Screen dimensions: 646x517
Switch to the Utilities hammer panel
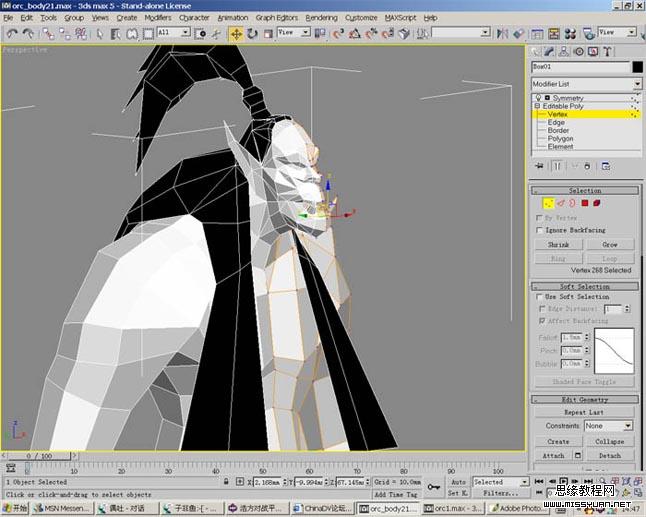tap(607, 51)
